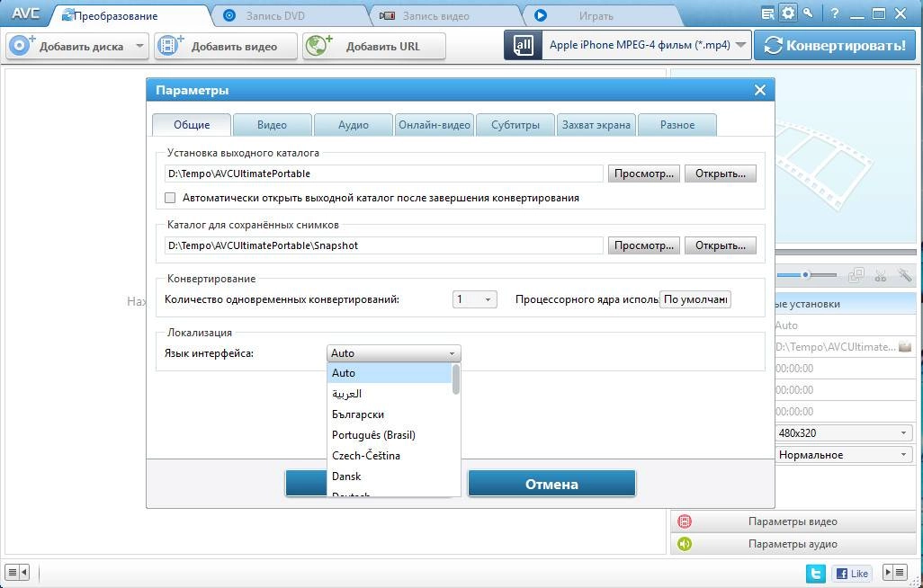Enable auto-open output folder after conversion checkbox

click(x=170, y=198)
